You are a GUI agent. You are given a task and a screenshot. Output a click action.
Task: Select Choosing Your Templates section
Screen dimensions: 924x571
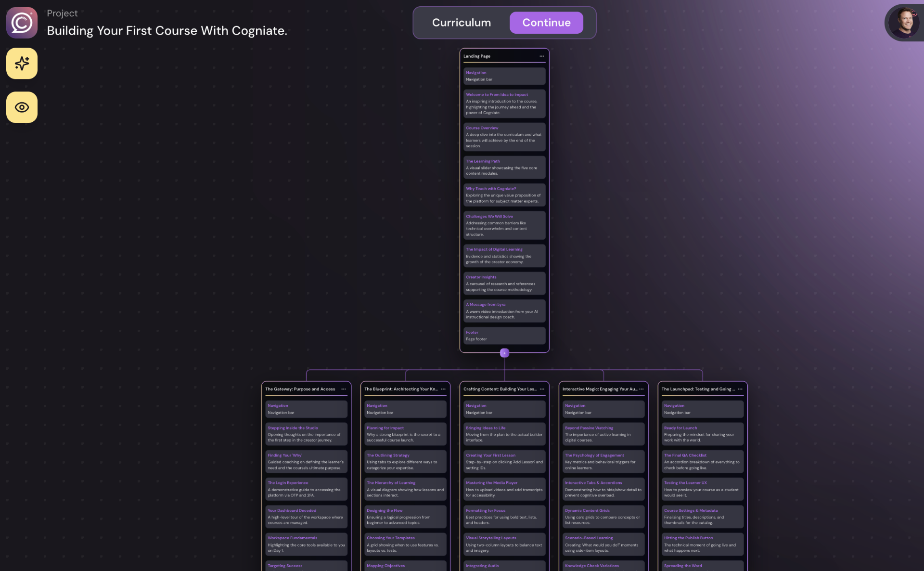405,544
